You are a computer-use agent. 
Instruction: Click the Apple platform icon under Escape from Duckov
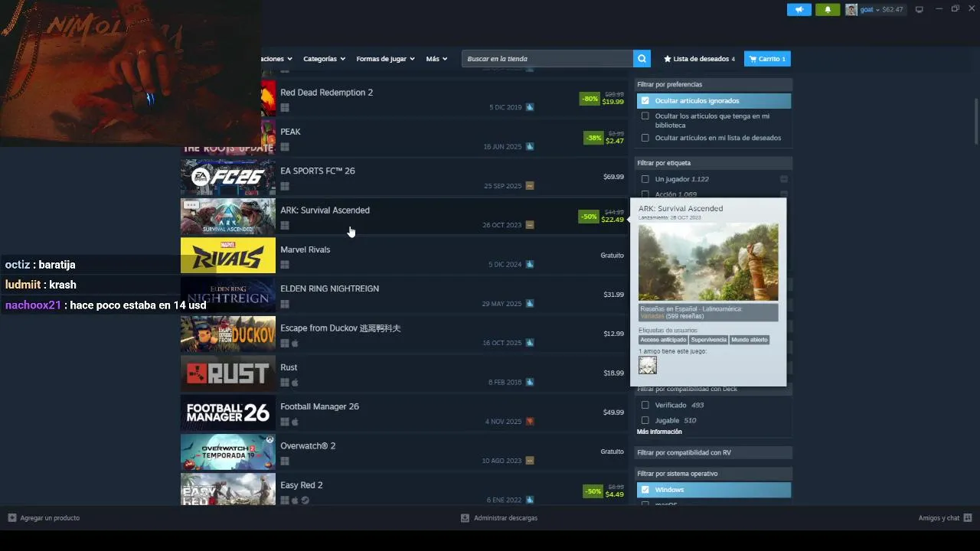click(295, 344)
